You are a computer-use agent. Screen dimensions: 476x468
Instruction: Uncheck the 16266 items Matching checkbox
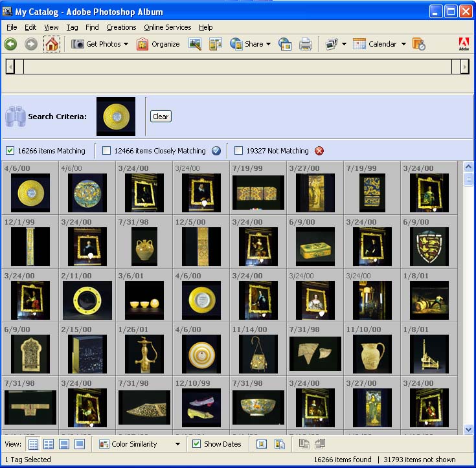(10, 151)
